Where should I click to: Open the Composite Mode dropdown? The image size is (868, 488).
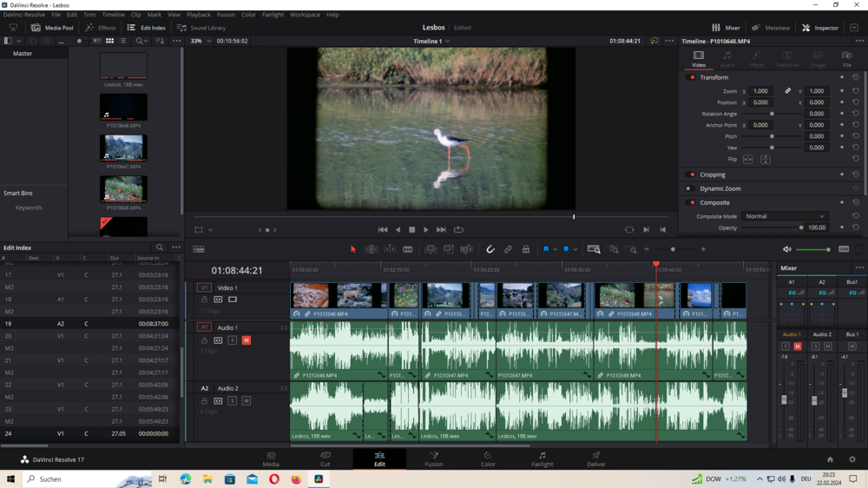785,216
